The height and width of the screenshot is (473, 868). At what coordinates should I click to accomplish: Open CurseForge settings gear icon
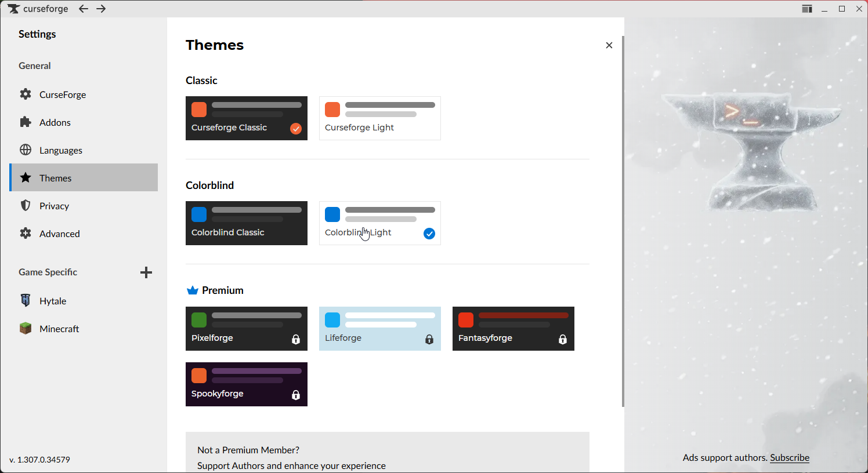tap(26, 94)
